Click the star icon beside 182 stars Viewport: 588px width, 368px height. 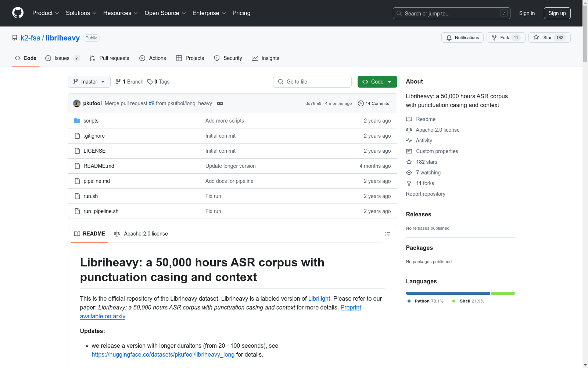pos(409,162)
